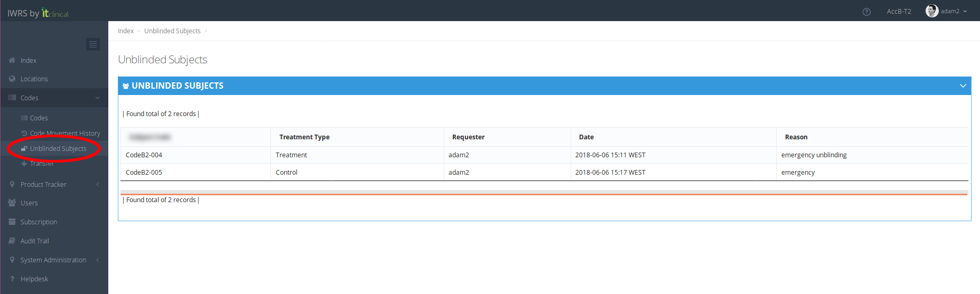Click the horizontal scrollbar under the table
The image size is (980, 294).
(544, 193)
